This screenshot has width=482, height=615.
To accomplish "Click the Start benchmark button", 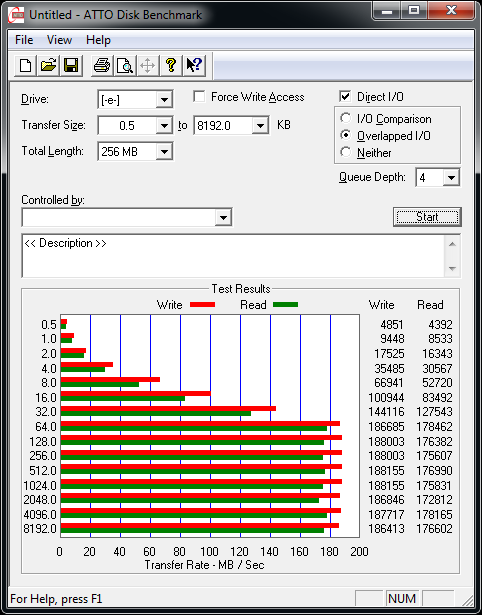I will click(427, 217).
